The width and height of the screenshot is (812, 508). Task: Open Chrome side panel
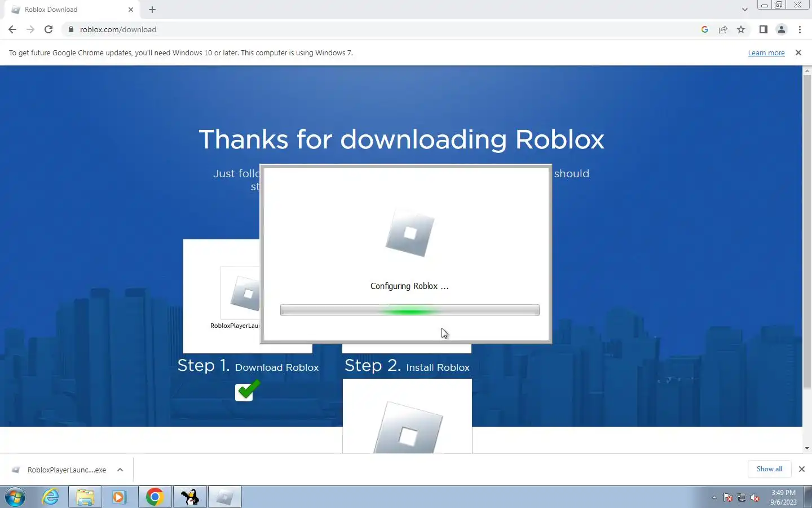pyautogui.click(x=763, y=29)
